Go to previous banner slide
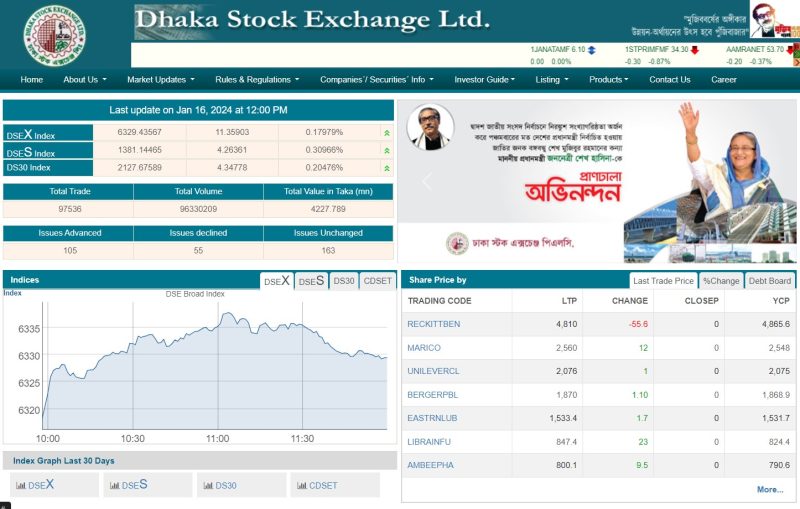The width and height of the screenshot is (800, 509). (425, 181)
